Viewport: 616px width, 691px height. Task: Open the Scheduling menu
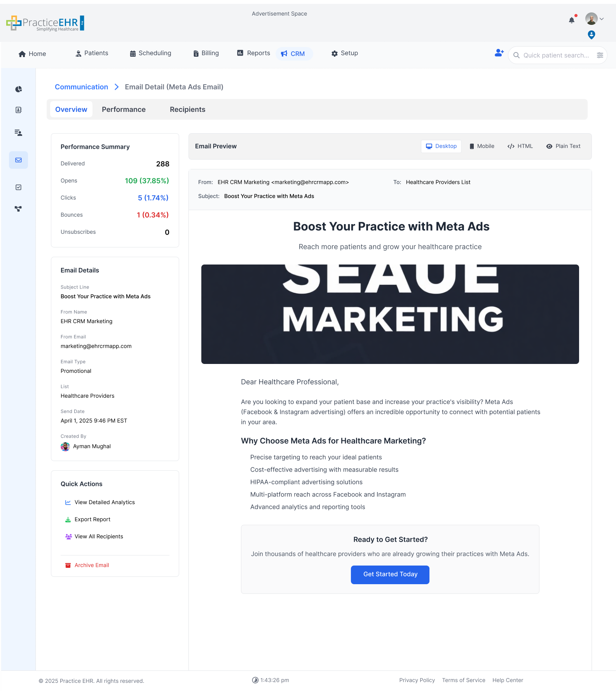click(x=150, y=53)
